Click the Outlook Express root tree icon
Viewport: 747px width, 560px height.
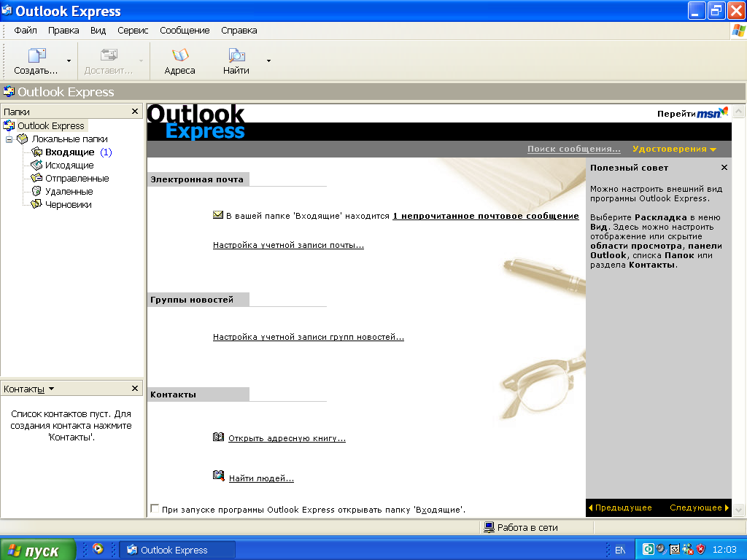click(x=9, y=125)
